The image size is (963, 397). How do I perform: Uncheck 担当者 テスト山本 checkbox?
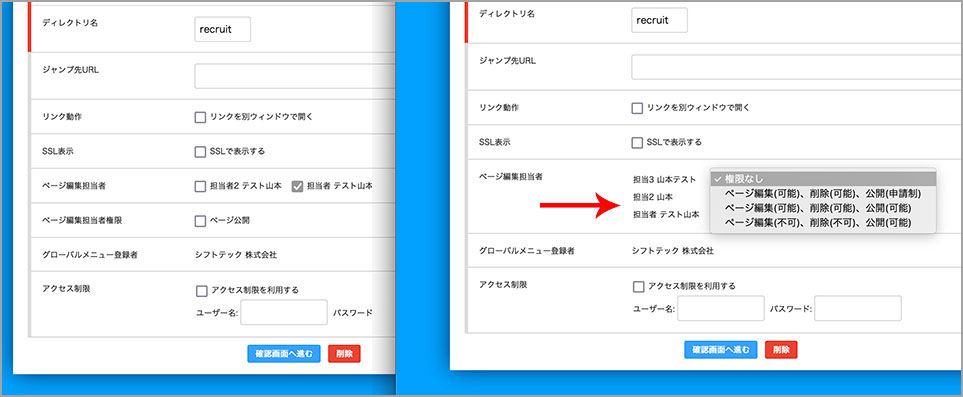(297, 186)
